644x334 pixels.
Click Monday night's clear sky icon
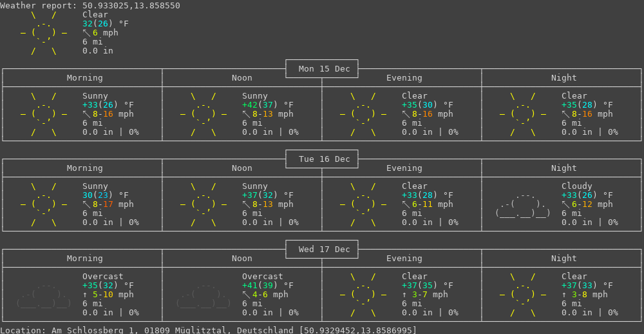click(523, 114)
